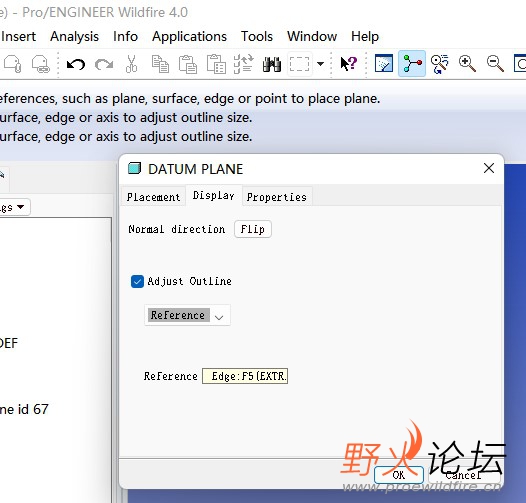
Task: Select the 'ne id 67' tree item
Action: tap(24, 409)
